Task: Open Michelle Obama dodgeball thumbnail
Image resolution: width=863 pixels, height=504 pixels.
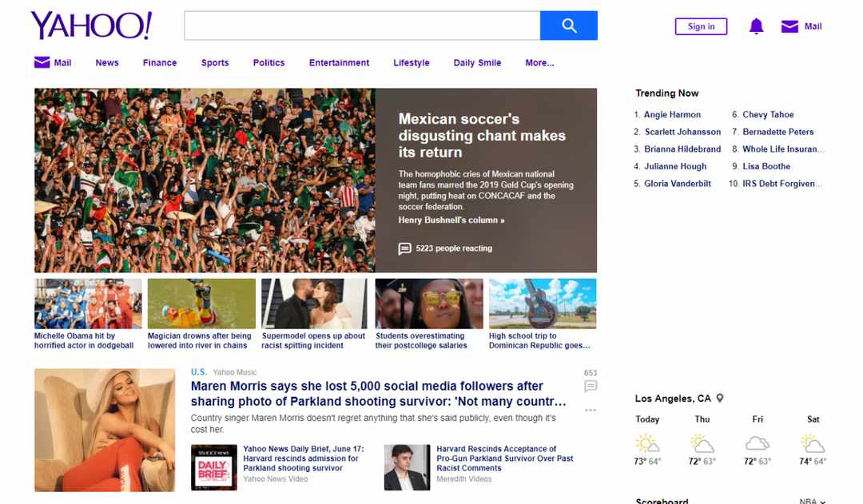Action: [88, 304]
